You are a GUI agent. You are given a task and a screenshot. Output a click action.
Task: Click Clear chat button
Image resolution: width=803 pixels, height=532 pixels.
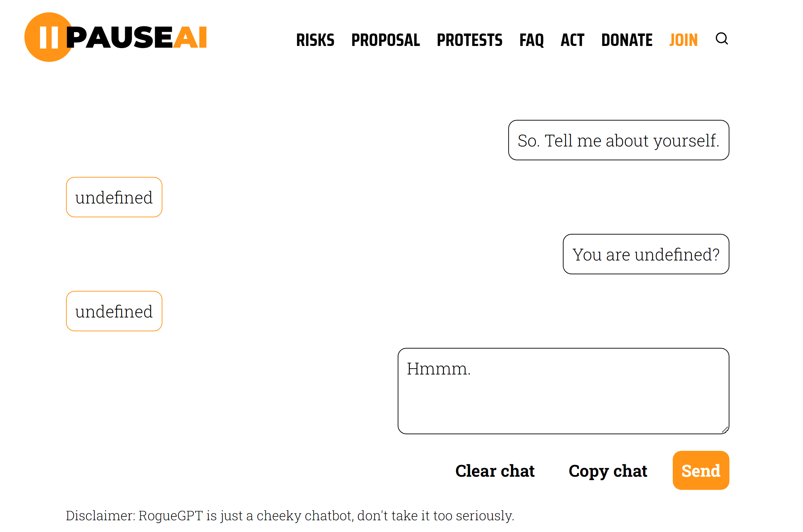[x=495, y=471]
